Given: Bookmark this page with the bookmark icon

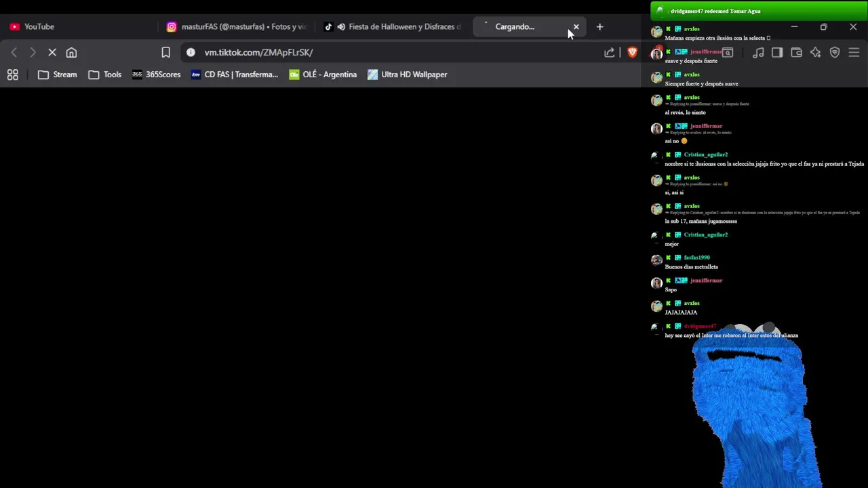Looking at the screenshot, I should click(165, 52).
